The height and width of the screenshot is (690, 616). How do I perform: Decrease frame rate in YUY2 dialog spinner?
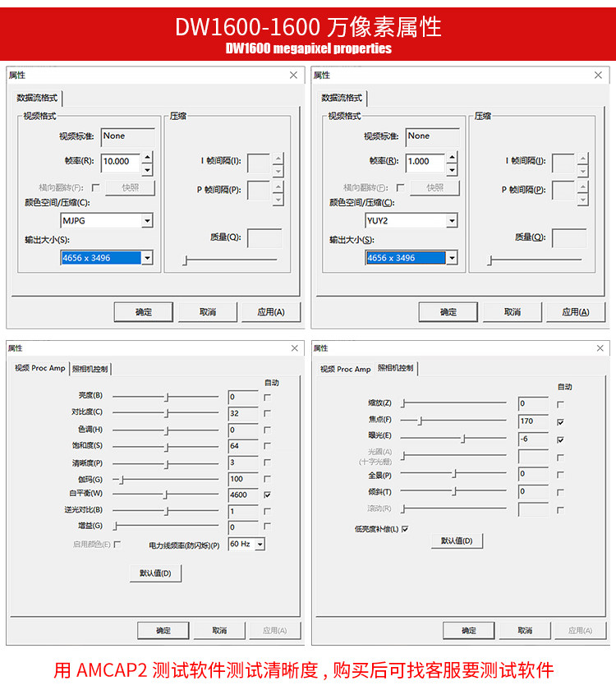(x=452, y=169)
